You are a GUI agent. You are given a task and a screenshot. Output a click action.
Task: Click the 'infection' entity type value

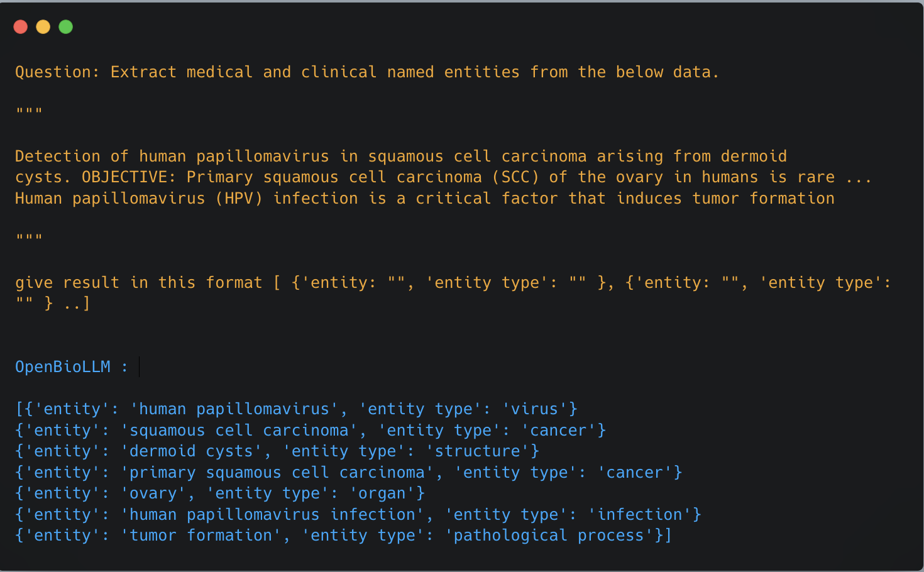point(640,515)
